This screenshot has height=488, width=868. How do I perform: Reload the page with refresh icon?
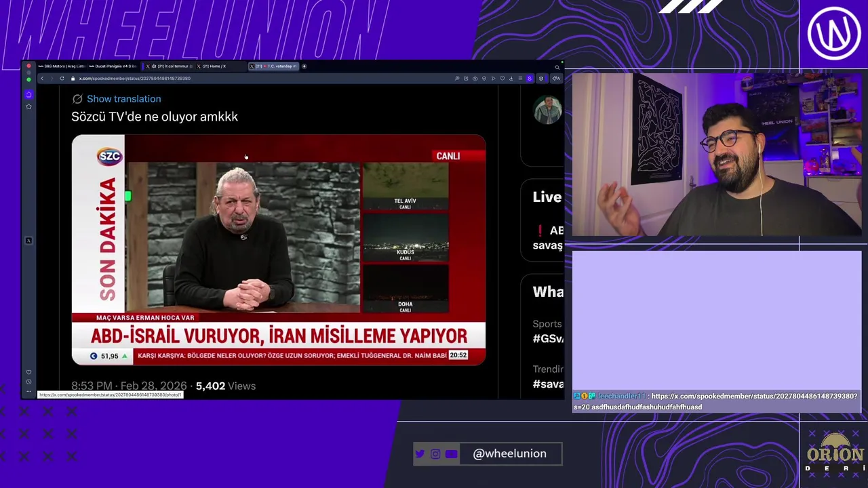click(62, 78)
